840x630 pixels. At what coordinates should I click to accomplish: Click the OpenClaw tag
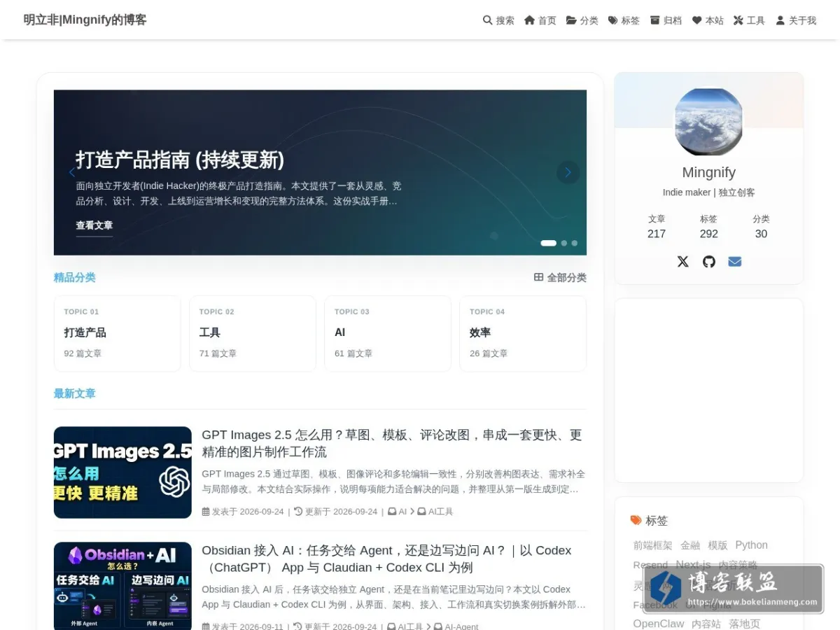(x=658, y=624)
